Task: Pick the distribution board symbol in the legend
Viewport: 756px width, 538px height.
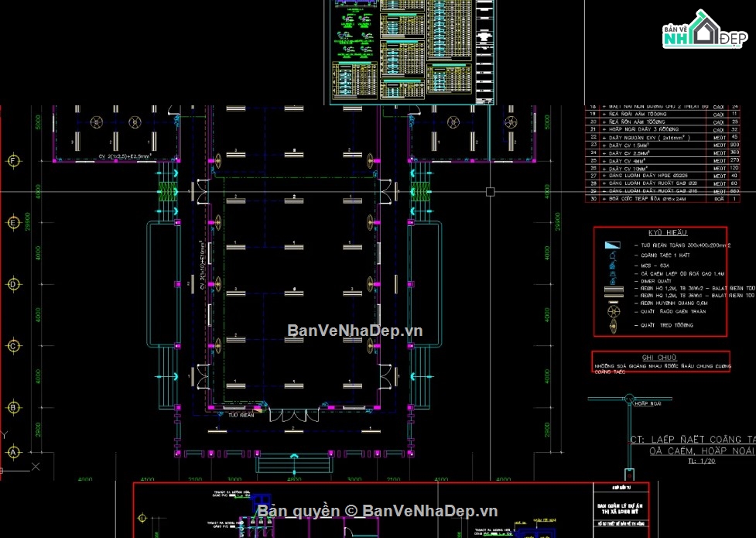Action: [612, 245]
